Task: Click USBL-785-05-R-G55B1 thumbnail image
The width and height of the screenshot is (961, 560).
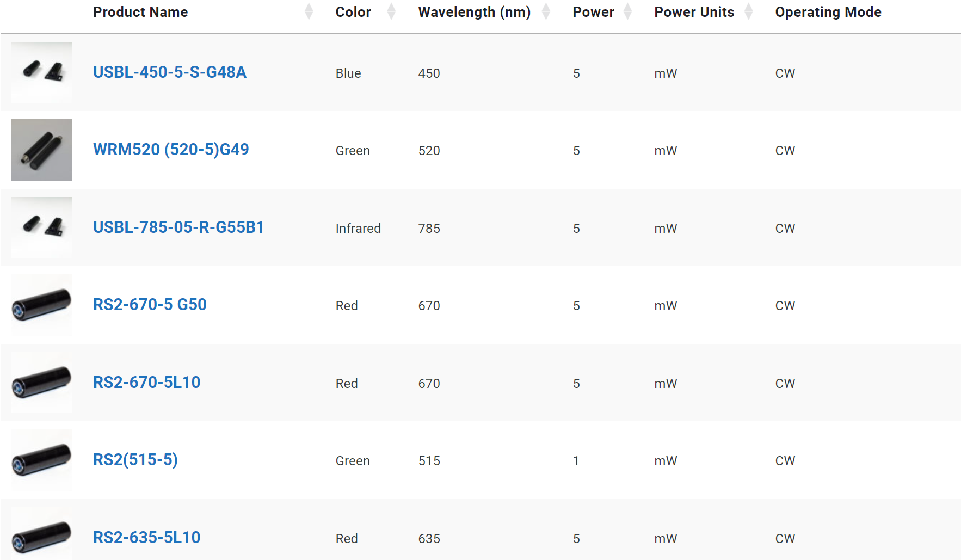Action: [x=41, y=227]
